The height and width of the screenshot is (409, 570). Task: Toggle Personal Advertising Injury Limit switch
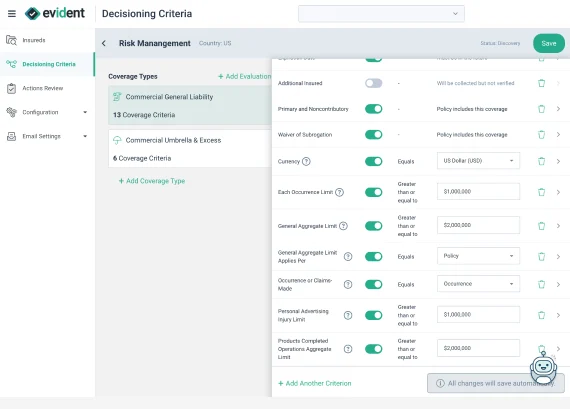tap(374, 315)
